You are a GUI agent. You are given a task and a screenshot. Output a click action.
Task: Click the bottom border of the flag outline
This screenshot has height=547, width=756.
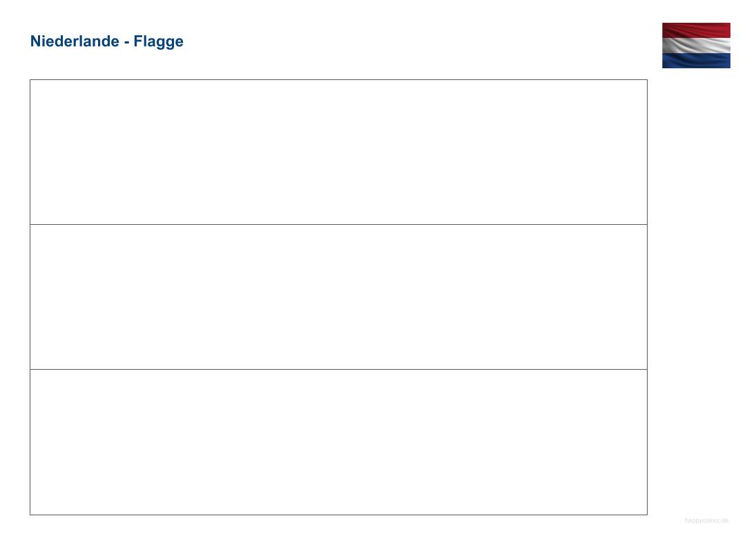coord(338,515)
